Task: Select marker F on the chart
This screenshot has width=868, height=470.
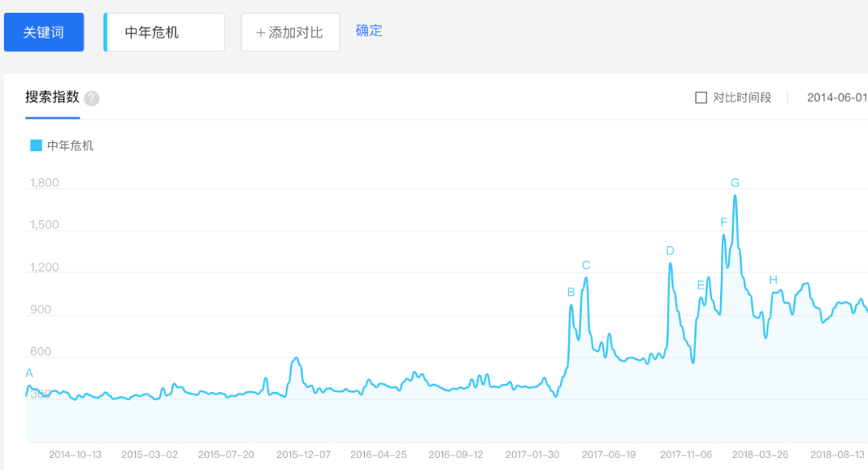Action: pos(723,223)
